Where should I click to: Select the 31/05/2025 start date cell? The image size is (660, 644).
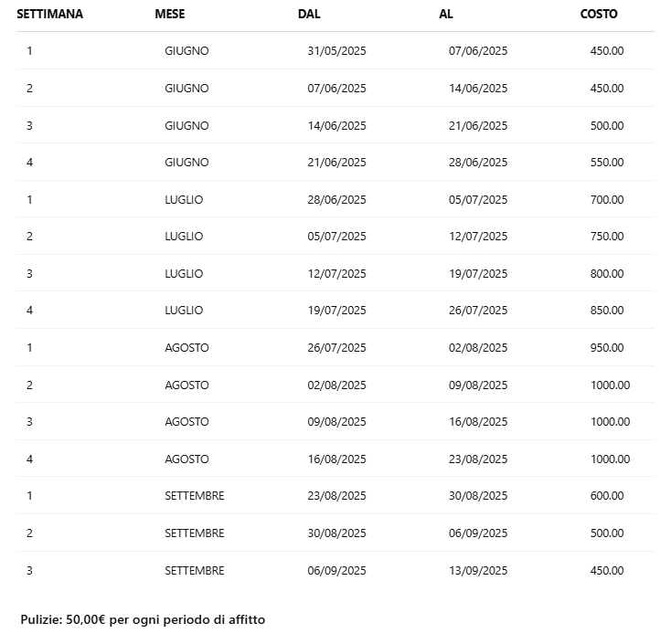click(x=336, y=51)
